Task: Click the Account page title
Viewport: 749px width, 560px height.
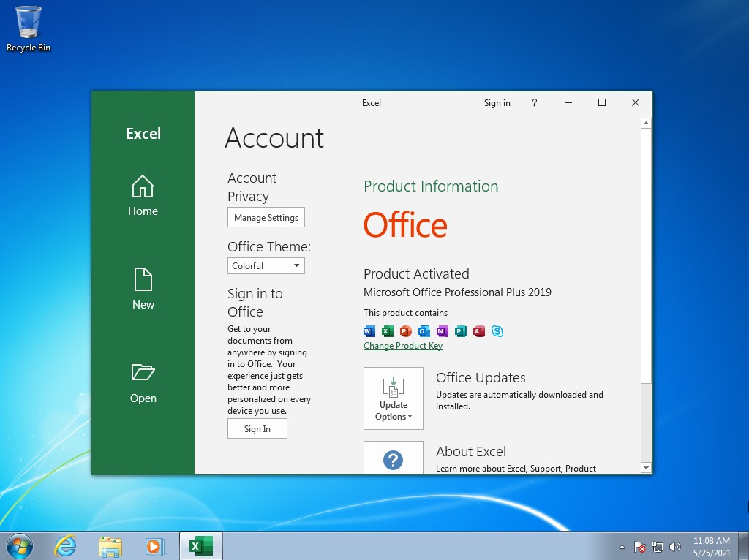Action: (274, 138)
